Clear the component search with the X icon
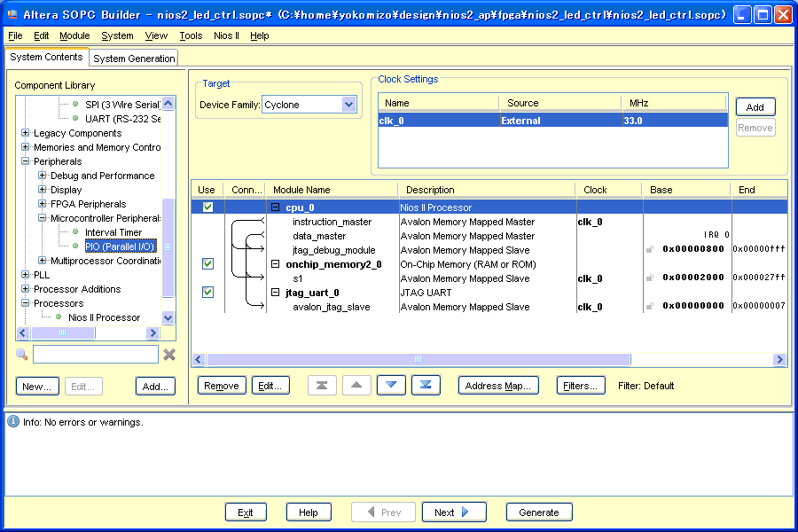This screenshot has width=798, height=532. click(x=169, y=355)
